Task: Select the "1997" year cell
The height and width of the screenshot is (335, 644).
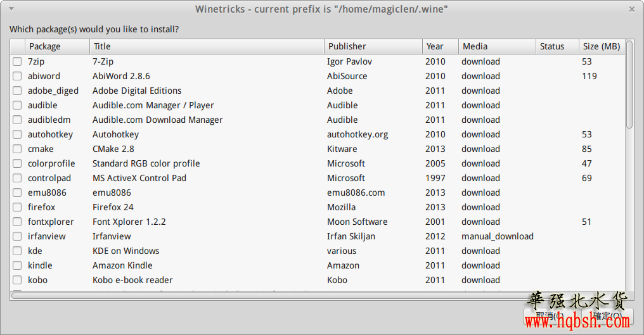Action: coord(435,178)
